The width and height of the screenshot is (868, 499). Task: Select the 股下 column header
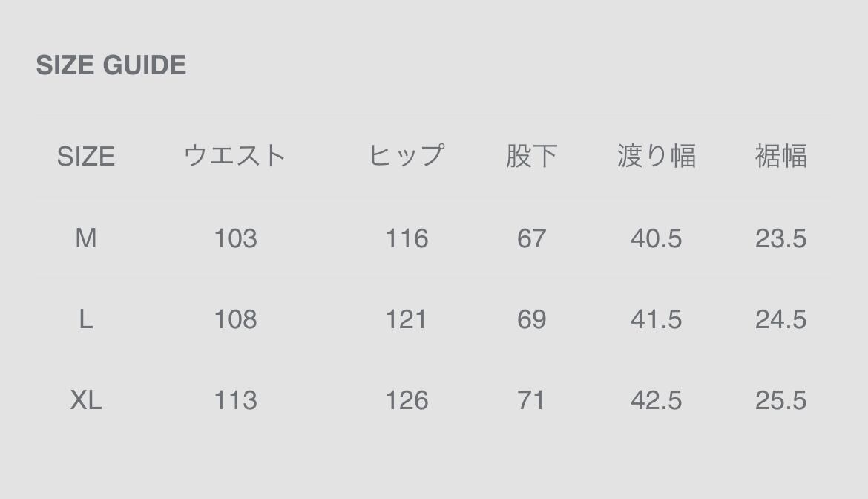tap(531, 156)
